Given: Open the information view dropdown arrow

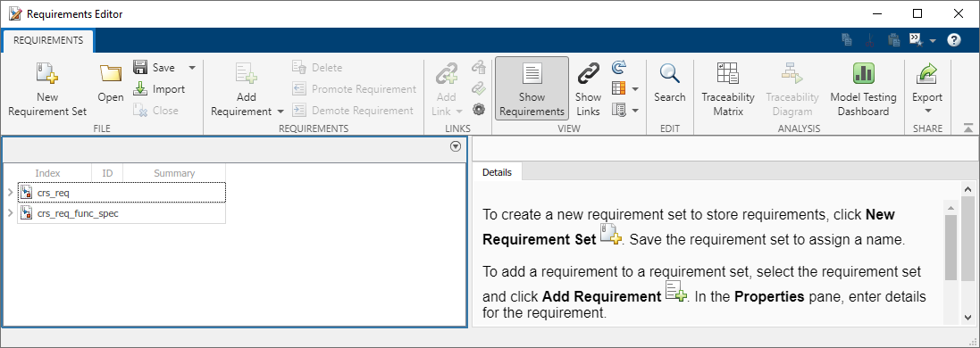Looking at the screenshot, I should pyautogui.click(x=636, y=111).
